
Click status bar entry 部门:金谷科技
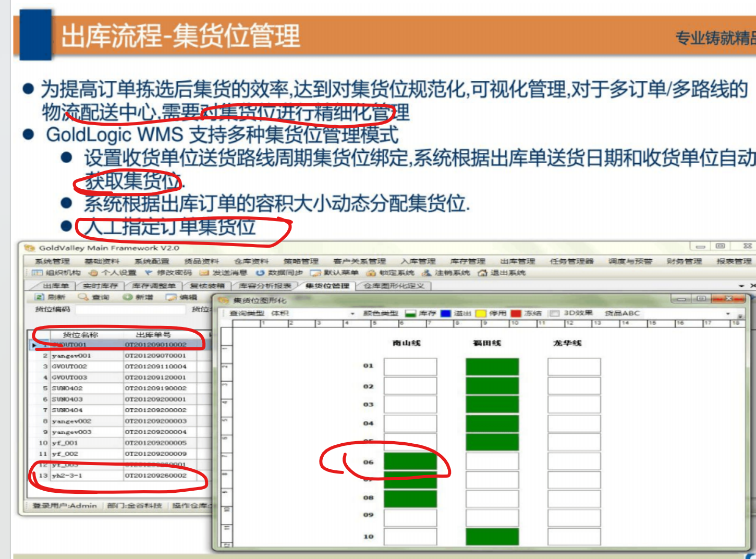click(135, 505)
